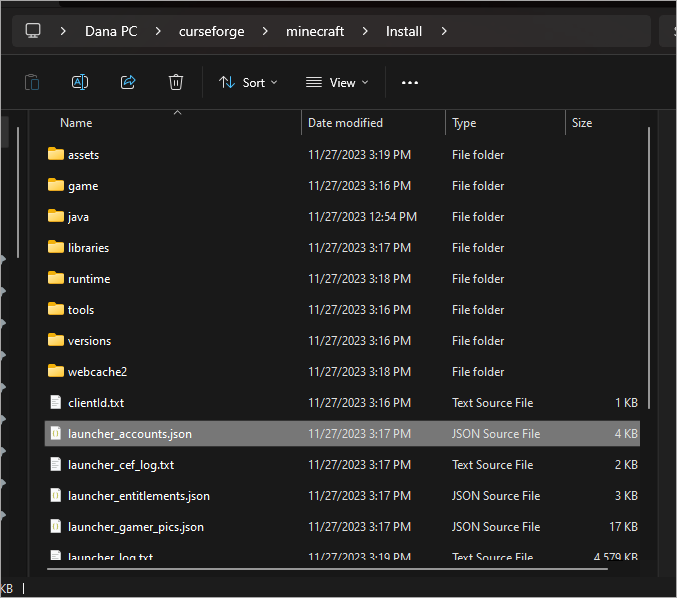Click the Delete trash can icon
Image resolution: width=677 pixels, height=598 pixels.
point(176,82)
